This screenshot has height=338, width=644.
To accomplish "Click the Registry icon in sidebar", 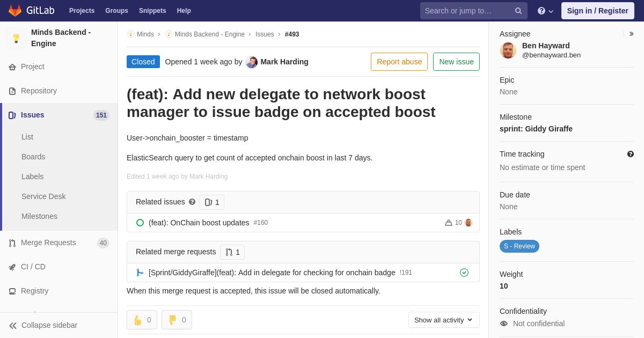I will [12, 291].
